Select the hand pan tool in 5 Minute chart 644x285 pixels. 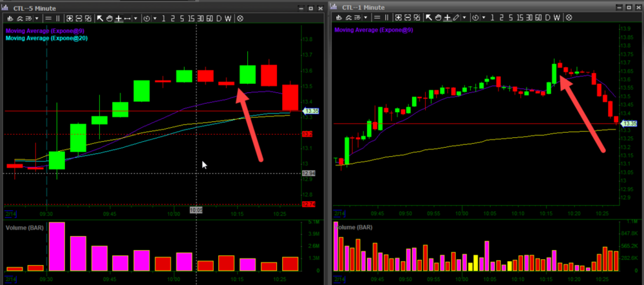pyautogui.click(x=109, y=19)
